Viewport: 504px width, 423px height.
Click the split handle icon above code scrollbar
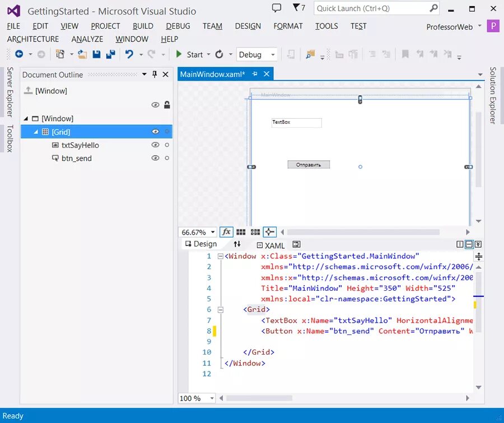point(479,257)
